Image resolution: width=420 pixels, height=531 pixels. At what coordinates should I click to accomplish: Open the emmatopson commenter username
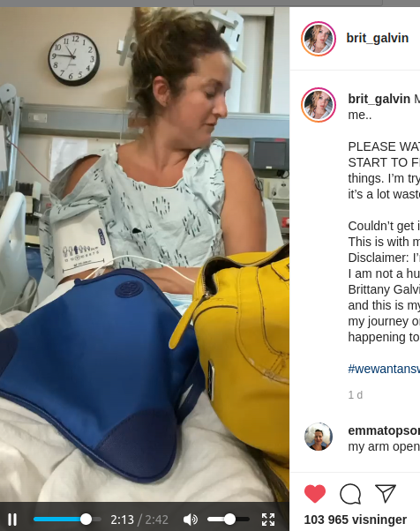(384, 430)
